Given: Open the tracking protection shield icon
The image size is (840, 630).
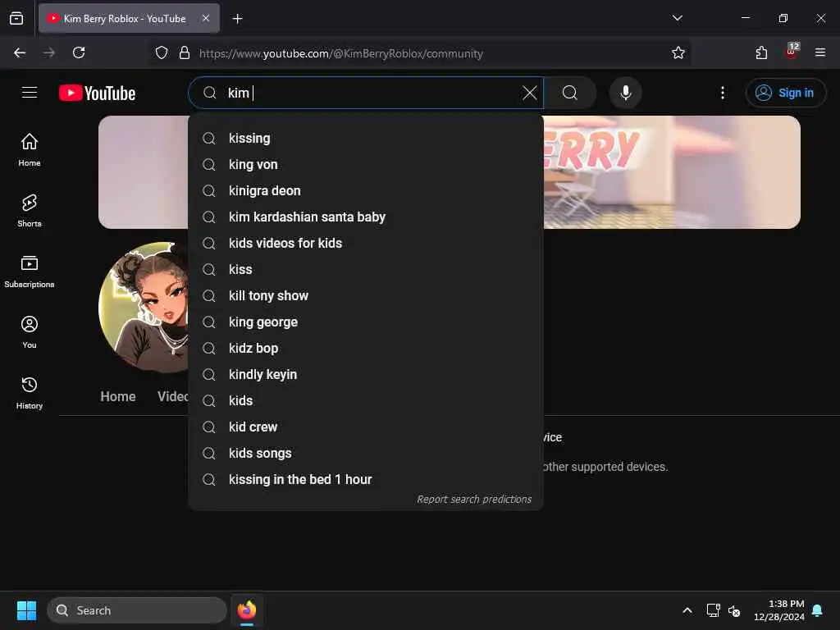Looking at the screenshot, I should pyautogui.click(x=162, y=52).
